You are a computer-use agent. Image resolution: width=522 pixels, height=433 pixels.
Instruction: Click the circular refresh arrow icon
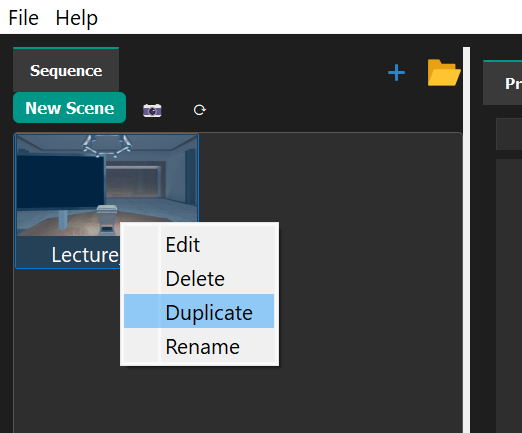click(x=200, y=110)
